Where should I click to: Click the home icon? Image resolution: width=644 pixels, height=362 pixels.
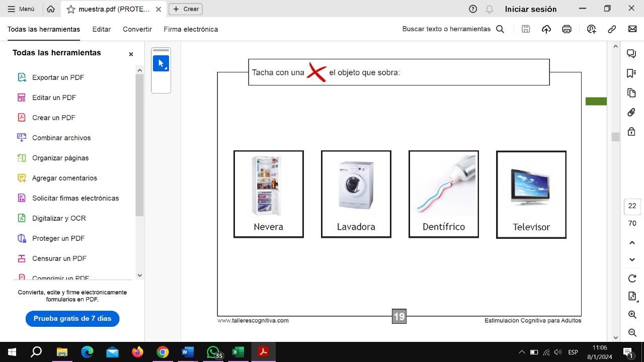pyautogui.click(x=50, y=9)
